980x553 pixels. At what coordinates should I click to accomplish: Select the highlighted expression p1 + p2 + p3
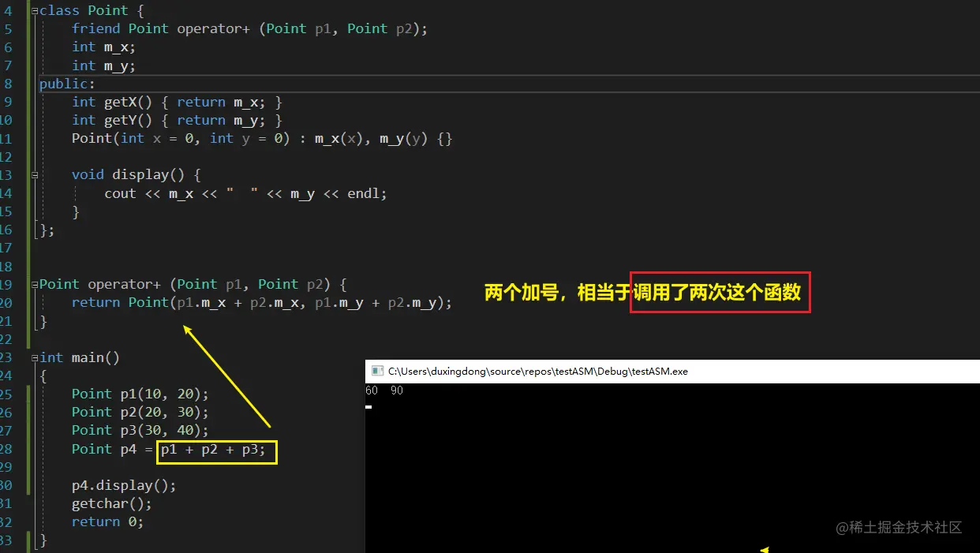click(x=215, y=451)
